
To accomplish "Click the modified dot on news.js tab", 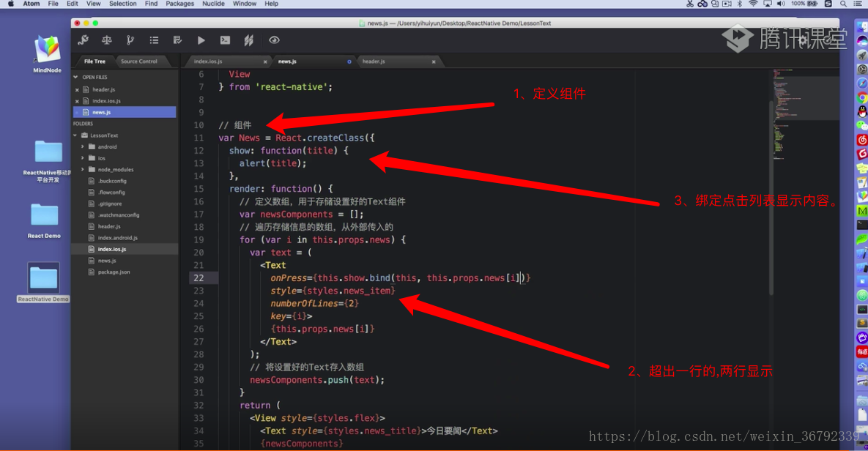I will click(349, 61).
